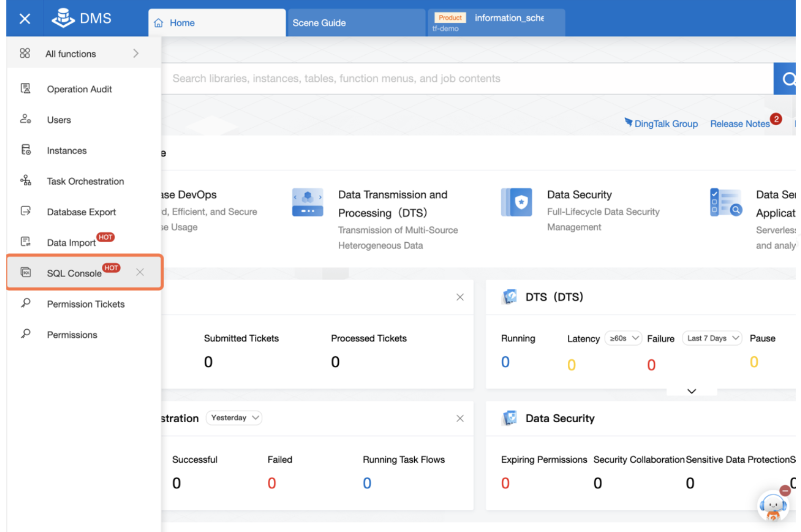This screenshot has height=532, width=801.
Task: Expand the DTS panel chevron
Action: coord(692,391)
